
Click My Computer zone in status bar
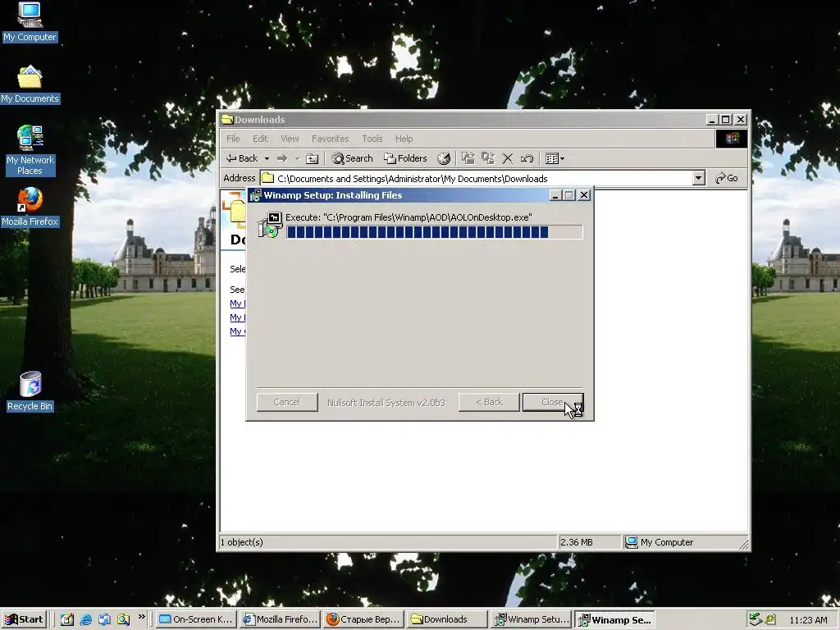coord(660,542)
